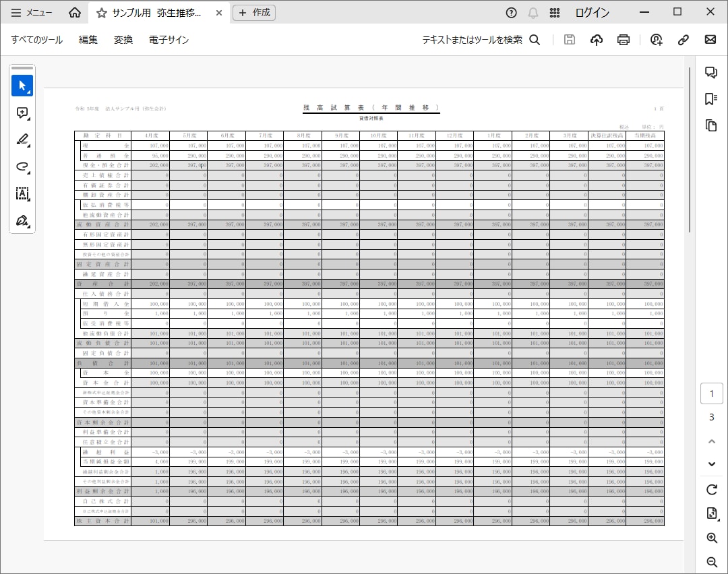
Task: Click the 株主資本合計 row label
Action: coord(103,521)
